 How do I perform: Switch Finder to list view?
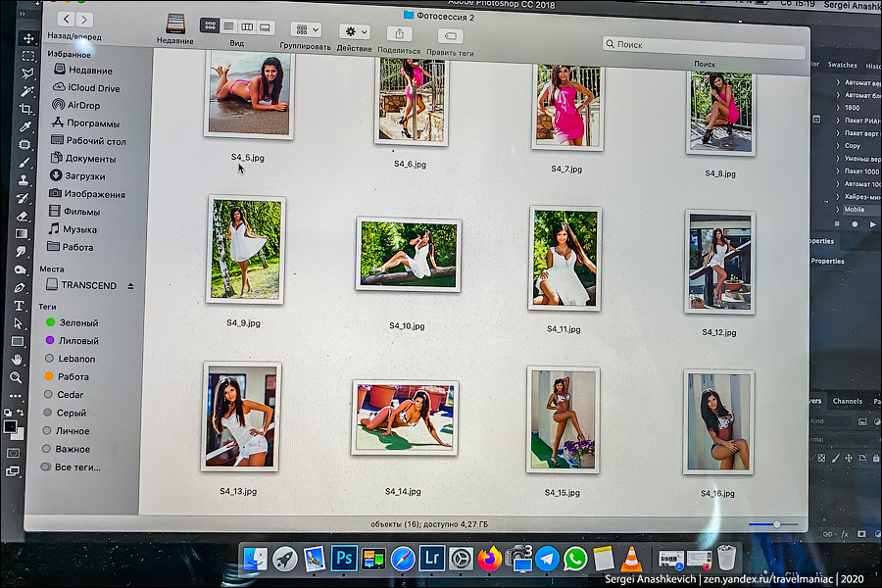[x=228, y=25]
